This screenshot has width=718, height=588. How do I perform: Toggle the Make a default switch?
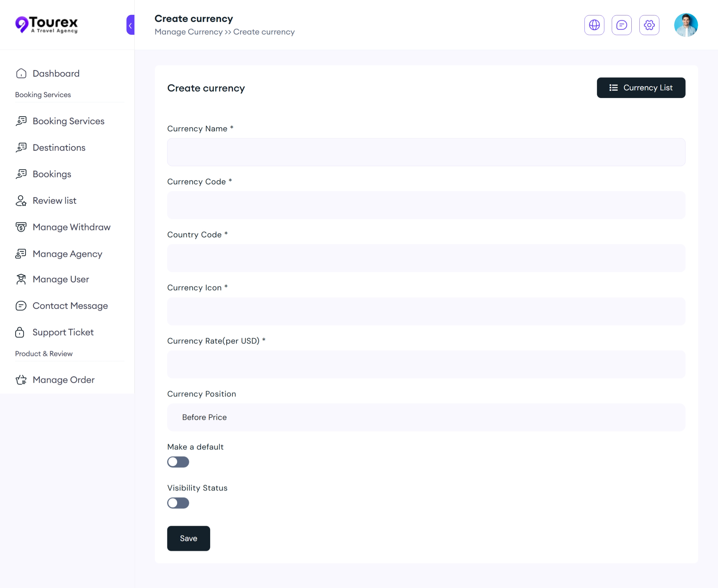[178, 462]
